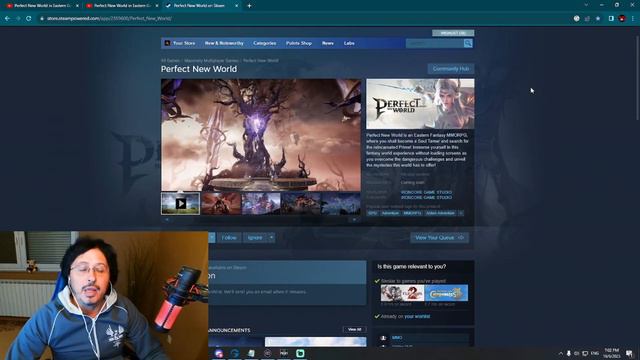Click the browser profile avatar icon
Screen dimensions: 640x360
[x=622, y=18]
